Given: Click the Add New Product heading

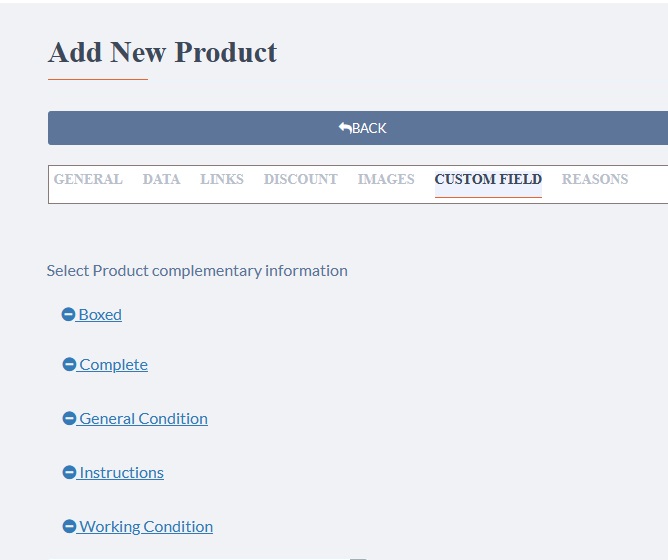Looking at the screenshot, I should pos(162,52).
